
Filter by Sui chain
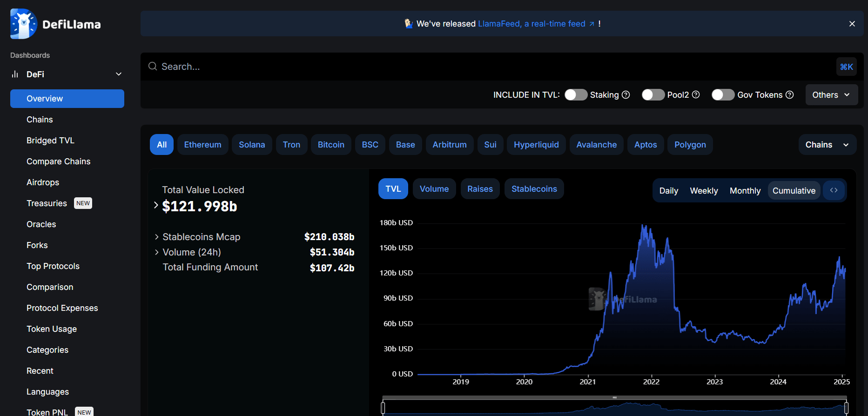(491, 145)
